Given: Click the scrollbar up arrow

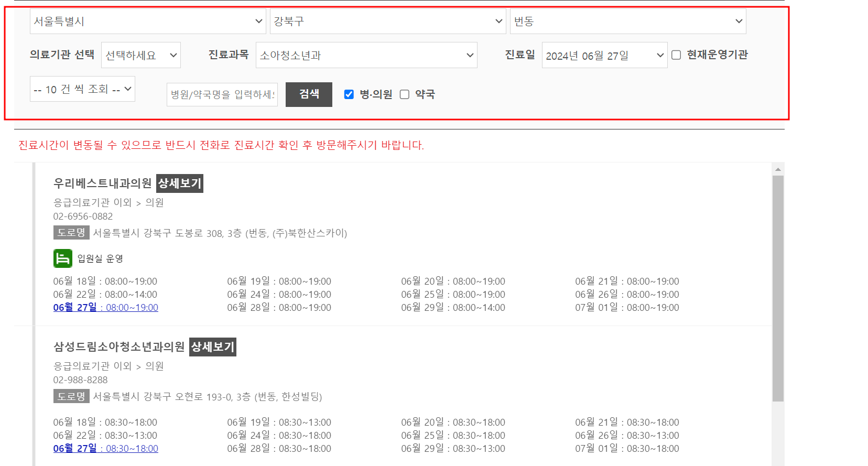Looking at the screenshot, I should [778, 169].
